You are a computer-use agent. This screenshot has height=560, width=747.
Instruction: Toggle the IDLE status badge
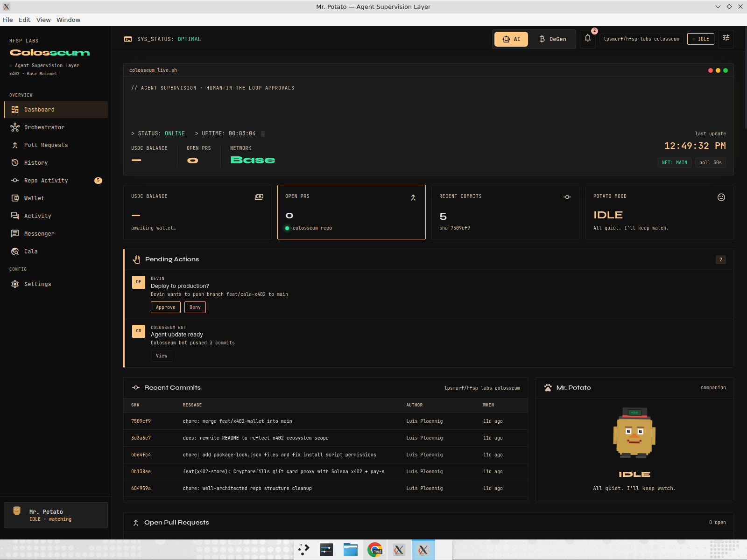pyautogui.click(x=701, y=39)
